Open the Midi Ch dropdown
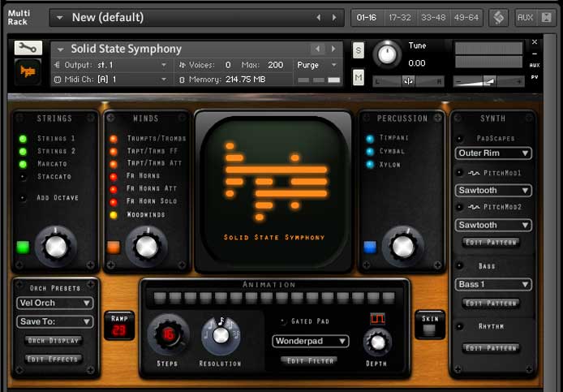The image size is (563, 392). click(111, 80)
